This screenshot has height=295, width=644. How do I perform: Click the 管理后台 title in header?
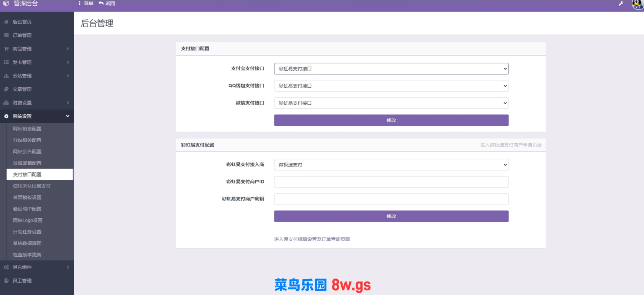tap(26, 3)
